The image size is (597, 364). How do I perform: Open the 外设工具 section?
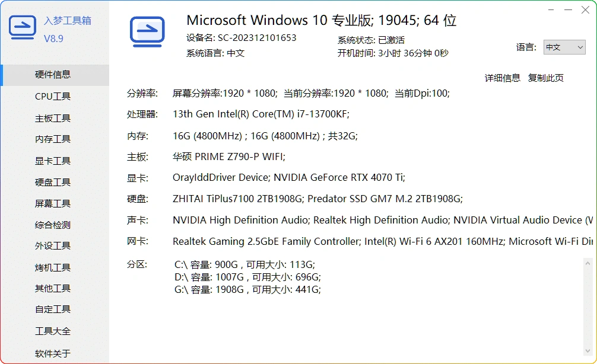pyautogui.click(x=53, y=246)
